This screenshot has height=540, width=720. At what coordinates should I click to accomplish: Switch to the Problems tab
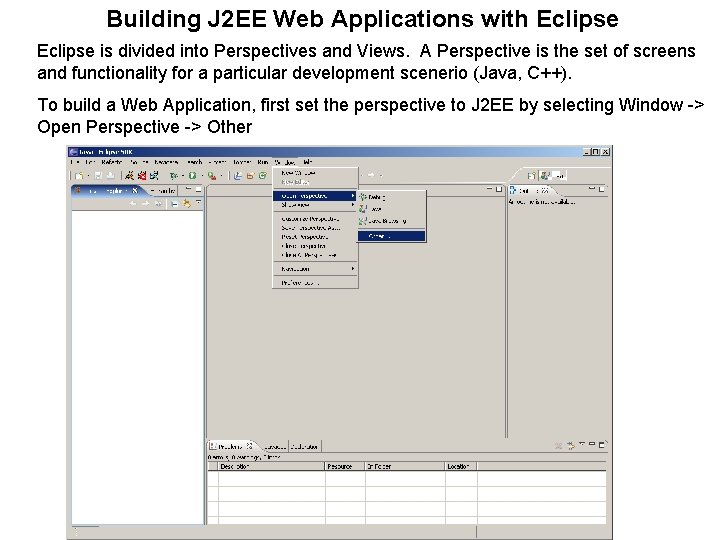(x=231, y=446)
